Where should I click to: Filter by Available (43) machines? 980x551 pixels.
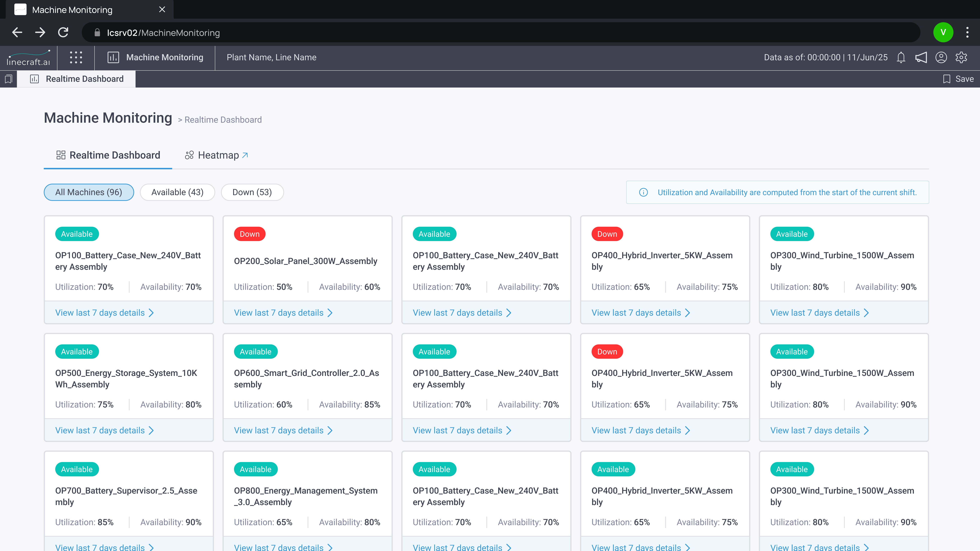(177, 192)
